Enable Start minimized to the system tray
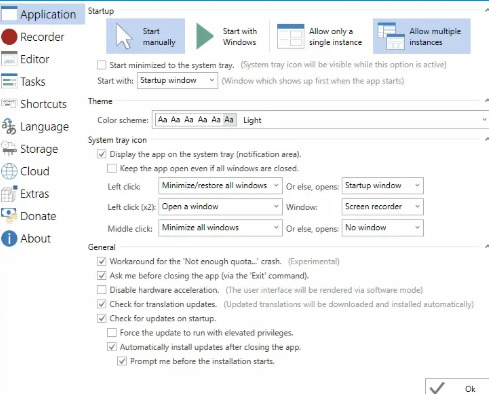The image size is (489, 394). [x=102, y=65]
